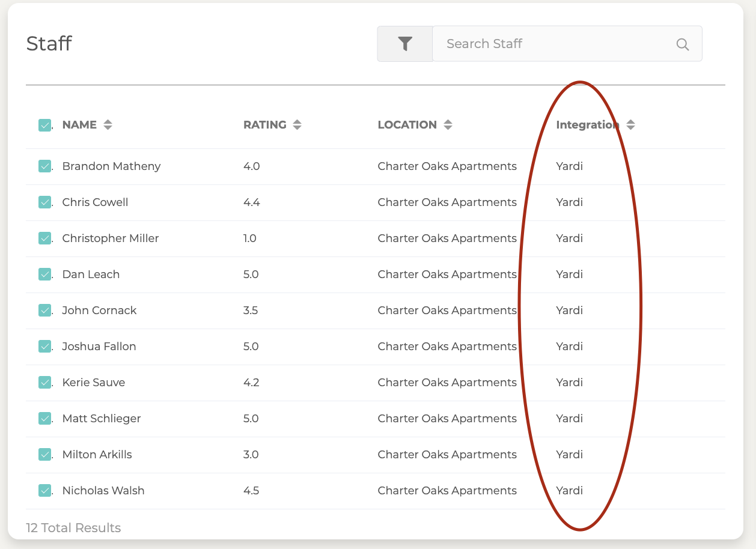The image size is (756, 549).
Task: Click the Integration column header label
Action: (588, 125)
